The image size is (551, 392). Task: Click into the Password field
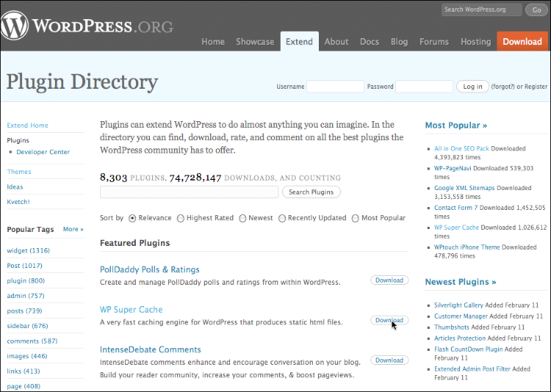pos(424,87)
